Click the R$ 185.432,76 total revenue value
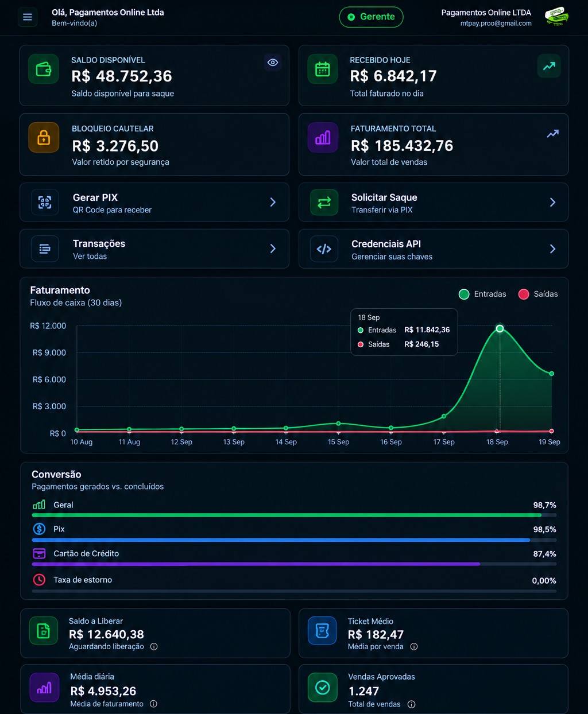The height and width of the screenshot is (714, 588). 402,146
